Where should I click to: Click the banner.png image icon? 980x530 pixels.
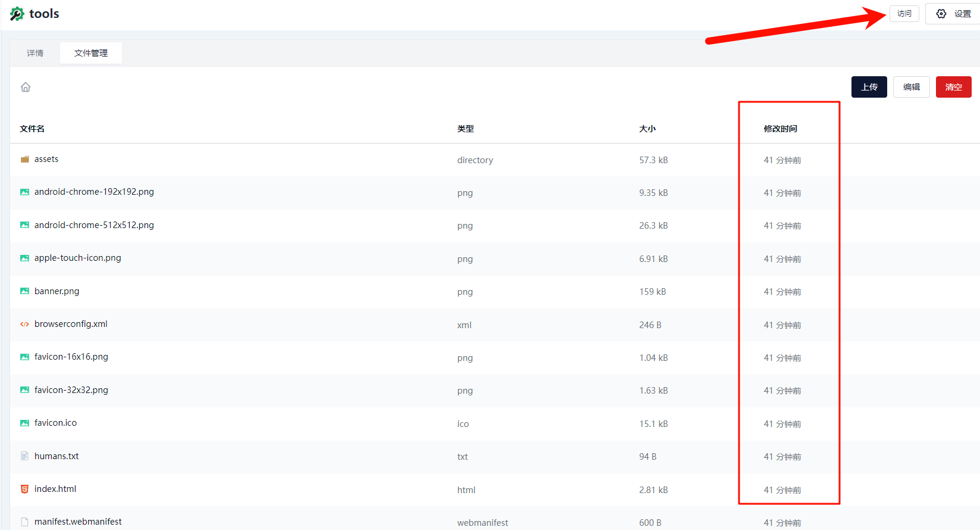point(24,291)
